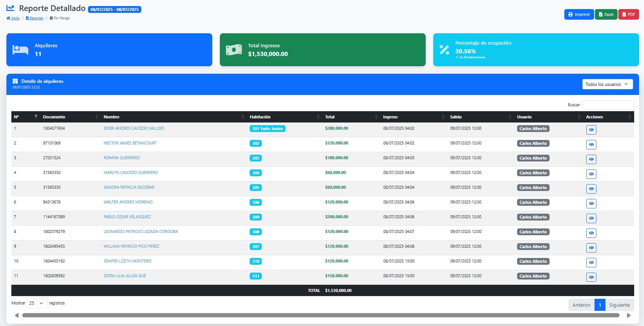This screenshot has width=644, height=326.
Task: Open the Todos los usuarios dropdown
Action: pyautogui.click(x=607, y=84)
